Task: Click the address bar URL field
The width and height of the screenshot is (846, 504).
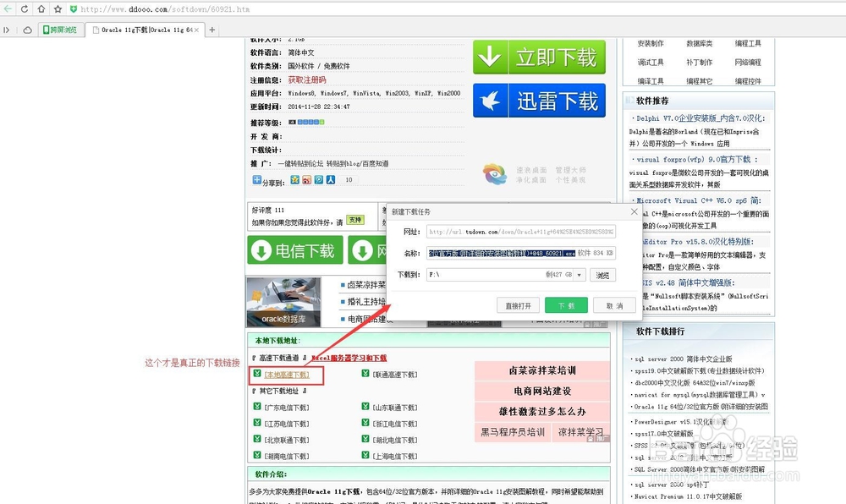Action: point(165,9)
